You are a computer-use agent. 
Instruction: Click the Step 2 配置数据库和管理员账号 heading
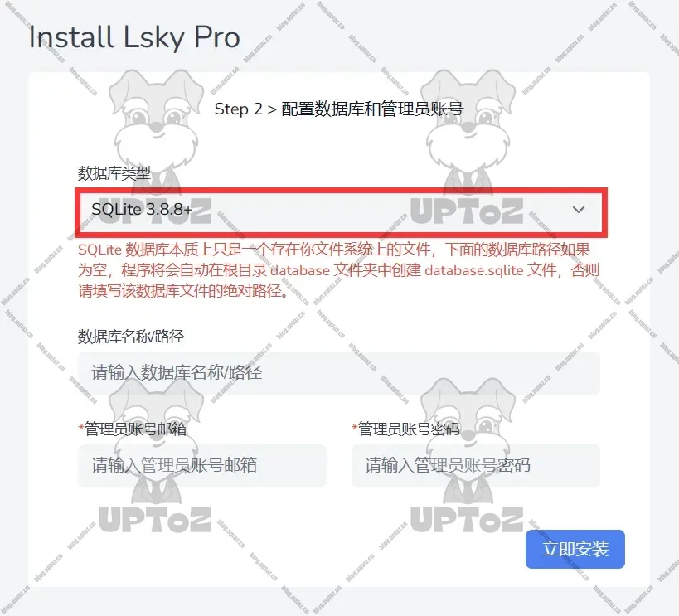point(339,109)
